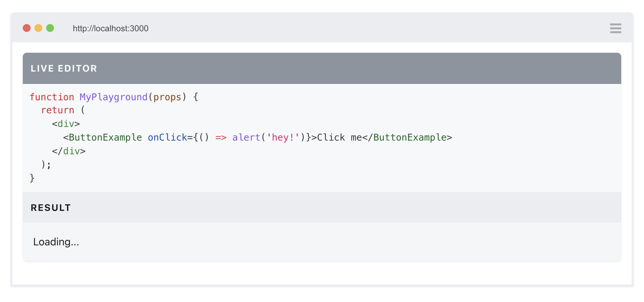The width and height of the screenshot is (644, 302).
Task: Click the green maximize dot
Action: [50, 28]
